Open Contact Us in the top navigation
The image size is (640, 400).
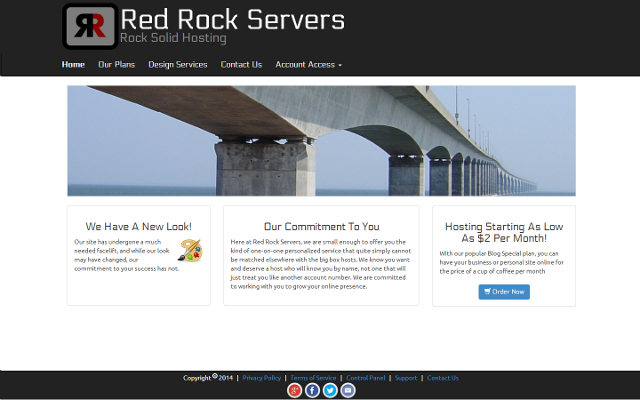(x=241, y=65)
